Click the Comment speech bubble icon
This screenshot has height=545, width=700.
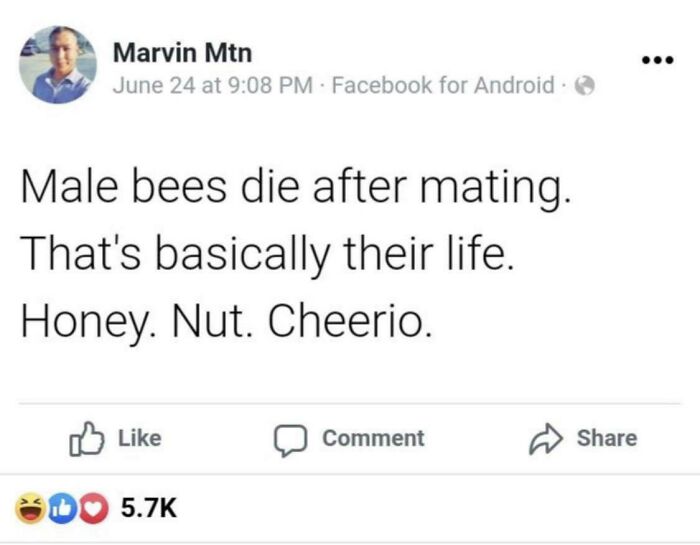tap(290, 438)
